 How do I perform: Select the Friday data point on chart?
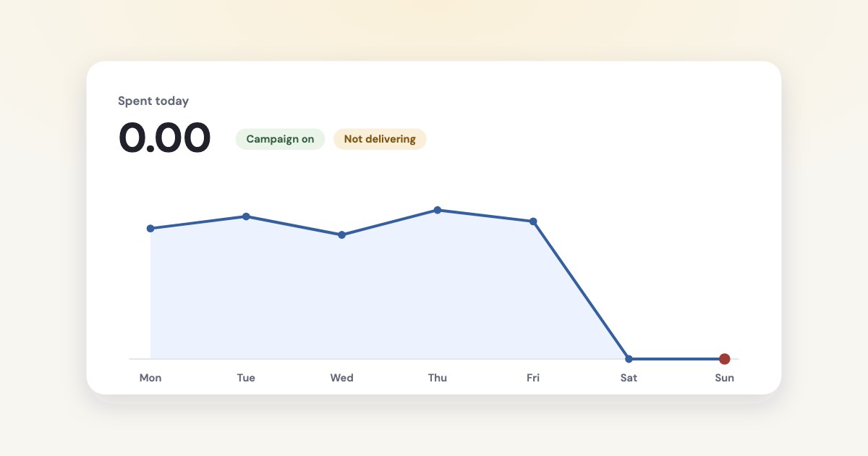[x=533, y=221]
